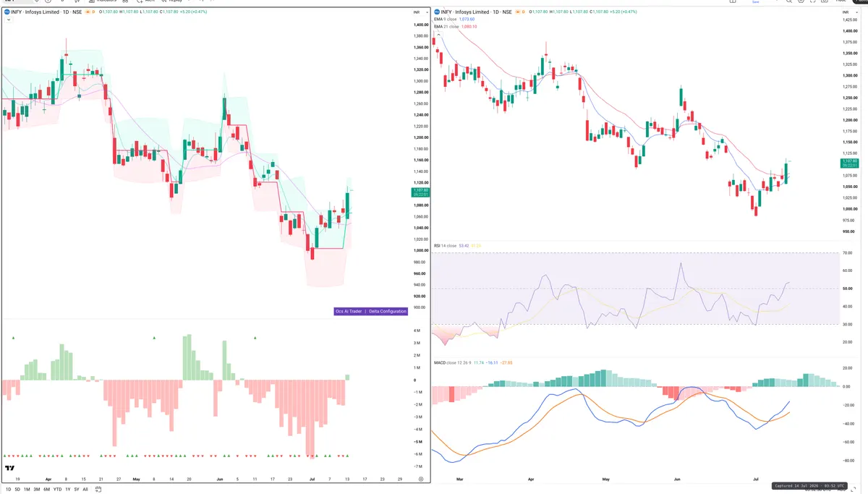The height and width of the screenshot is (494, 868).
Task: Select the YTD date range
Action: tap(57, 489)
